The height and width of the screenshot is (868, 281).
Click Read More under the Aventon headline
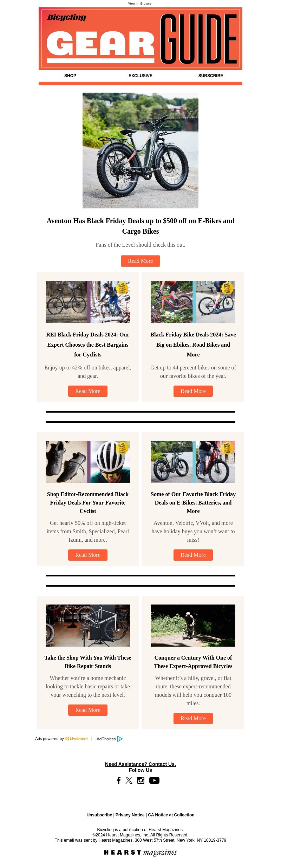140,261
